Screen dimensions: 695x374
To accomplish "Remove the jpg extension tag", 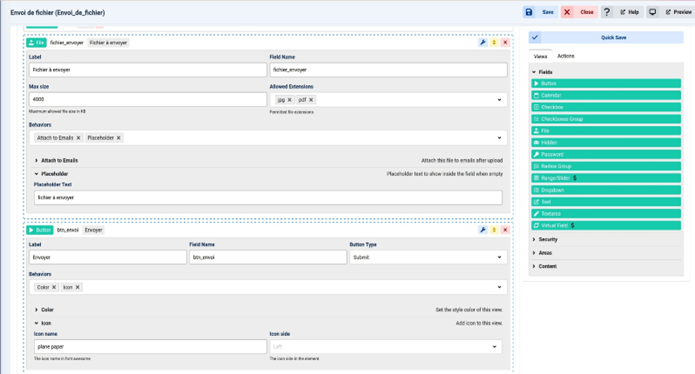I will 289,100.
